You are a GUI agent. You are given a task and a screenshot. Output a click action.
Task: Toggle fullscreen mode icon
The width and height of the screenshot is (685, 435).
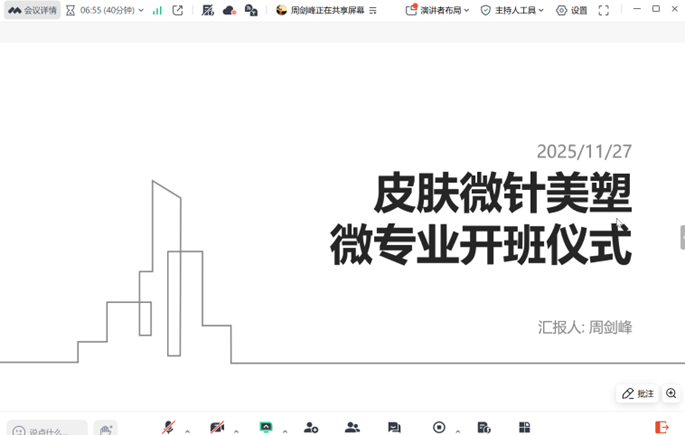(604, 10)
